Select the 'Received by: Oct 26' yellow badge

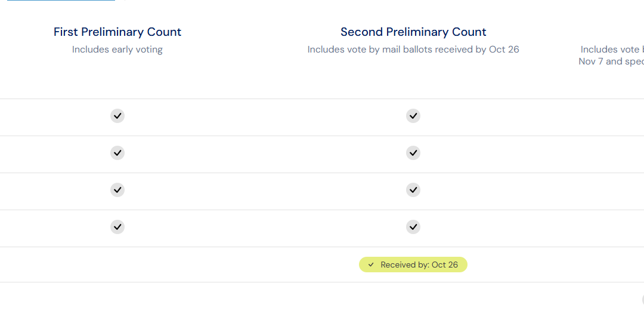click(x=413, y=265)
